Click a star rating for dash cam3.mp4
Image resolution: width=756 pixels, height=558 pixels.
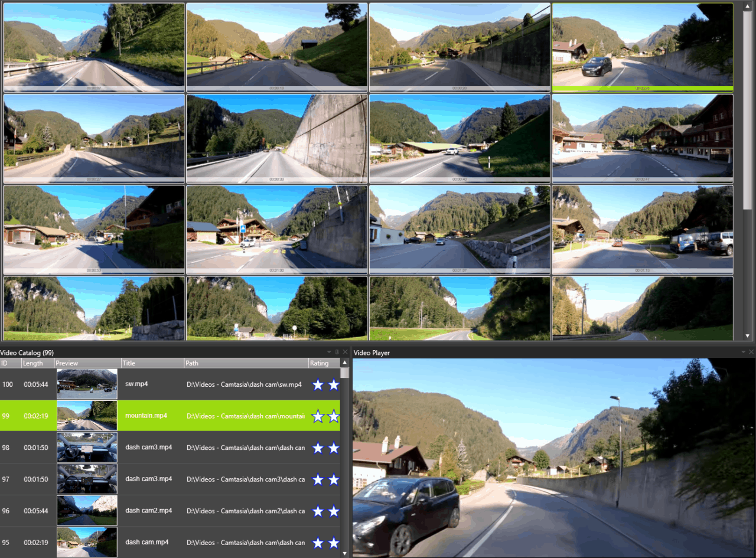(318, 448)
